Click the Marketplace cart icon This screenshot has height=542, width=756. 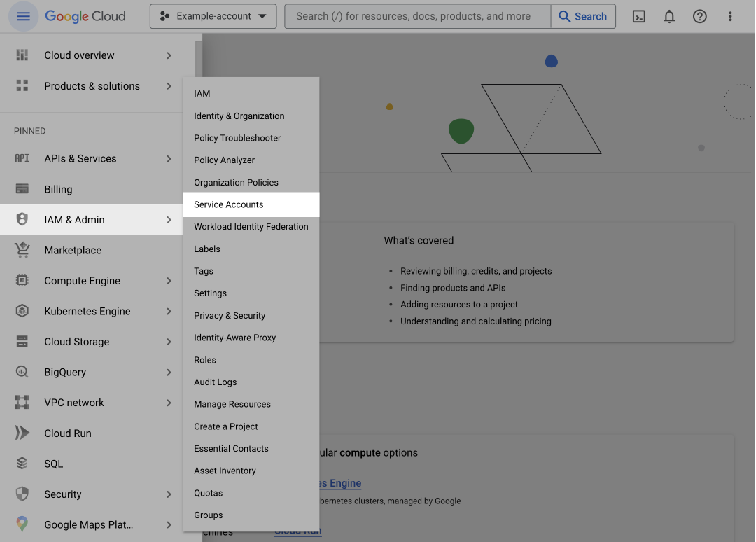coord(22,250)
